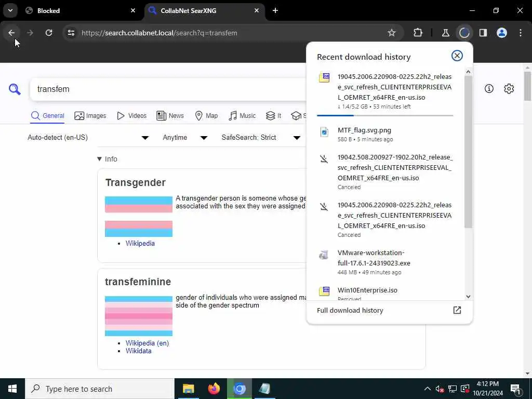
Task: Select the General search category
Action: coord(47,116)
